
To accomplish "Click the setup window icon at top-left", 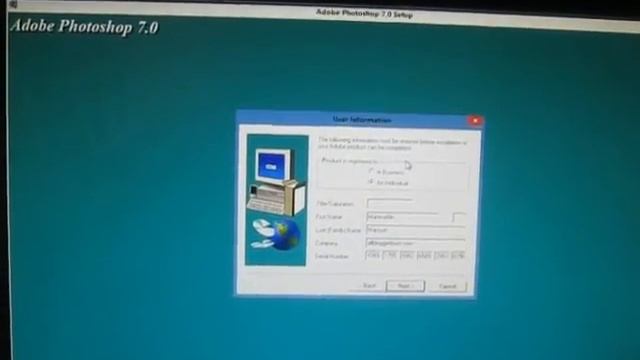I will 13,4.
